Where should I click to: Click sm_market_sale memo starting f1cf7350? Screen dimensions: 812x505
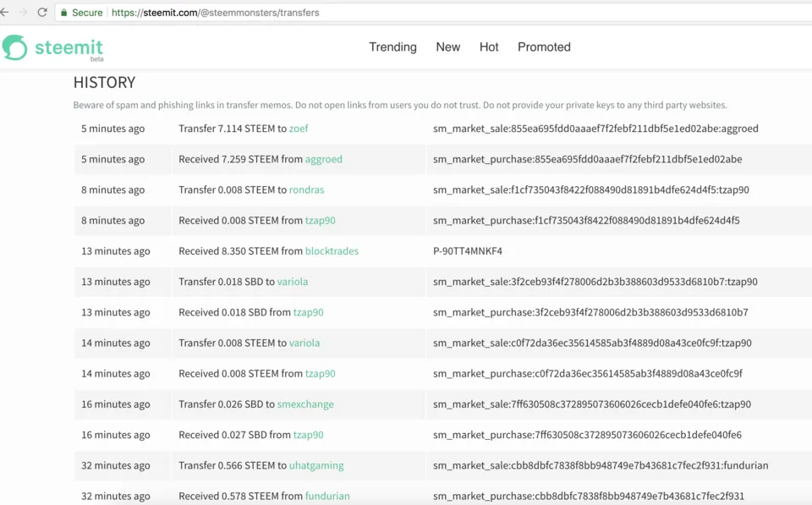(x=591, y=190)
